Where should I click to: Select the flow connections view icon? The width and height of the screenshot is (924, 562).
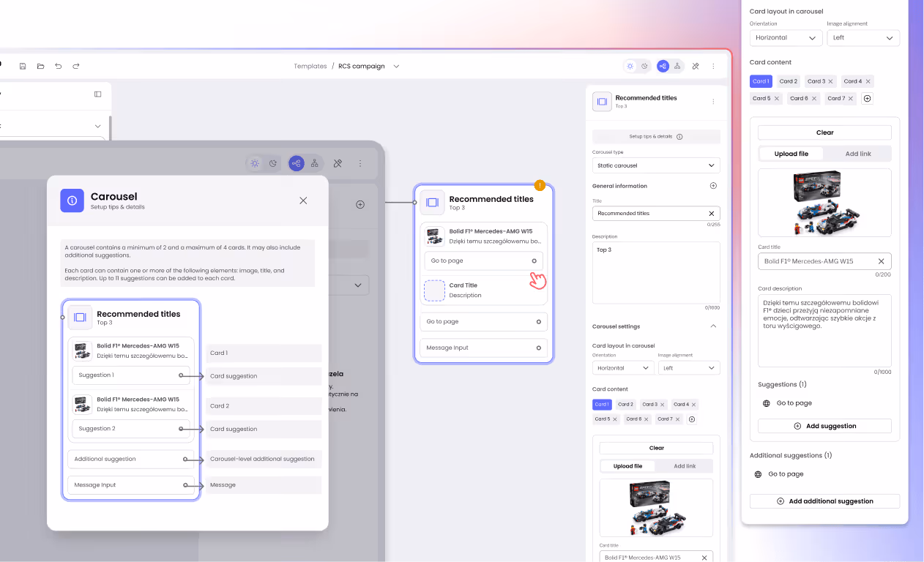pyautogui.click(x=663, y=66)
